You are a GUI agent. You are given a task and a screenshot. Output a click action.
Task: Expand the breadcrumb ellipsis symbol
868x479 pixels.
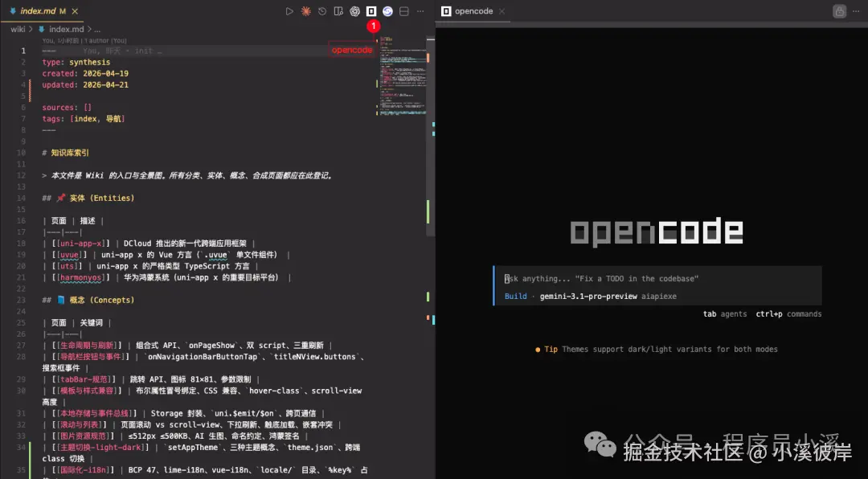tap(97, 30)
